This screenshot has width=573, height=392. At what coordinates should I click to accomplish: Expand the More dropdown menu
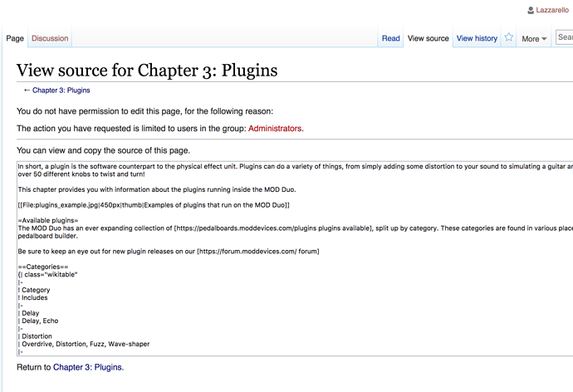pyautogui.click(x=534, y=39)
